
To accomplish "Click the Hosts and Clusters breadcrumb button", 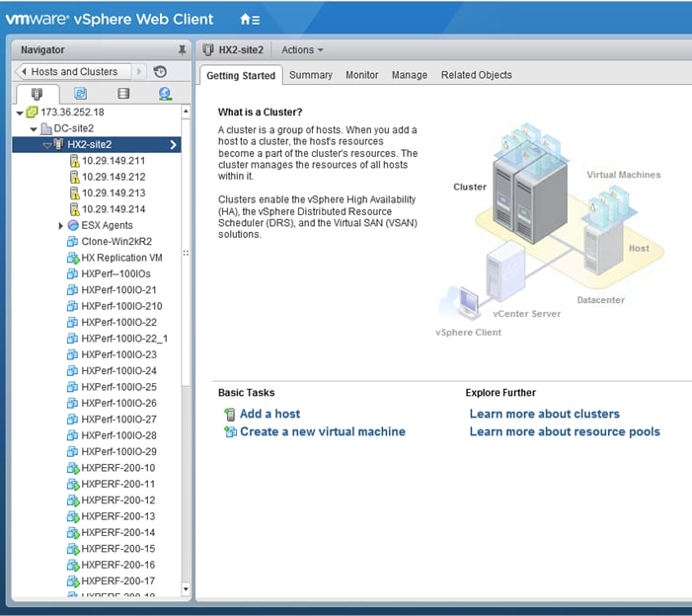I will (x=74, y=71).
